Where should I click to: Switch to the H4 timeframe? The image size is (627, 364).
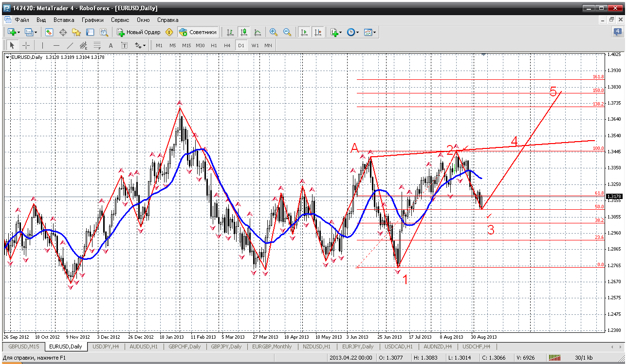click(x=227, y=45)
